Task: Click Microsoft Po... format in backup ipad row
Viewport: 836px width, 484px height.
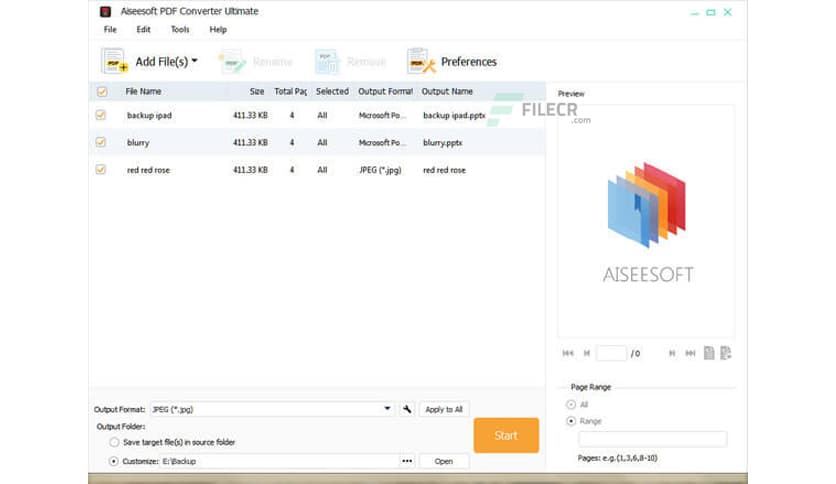Action: [382, 115]
